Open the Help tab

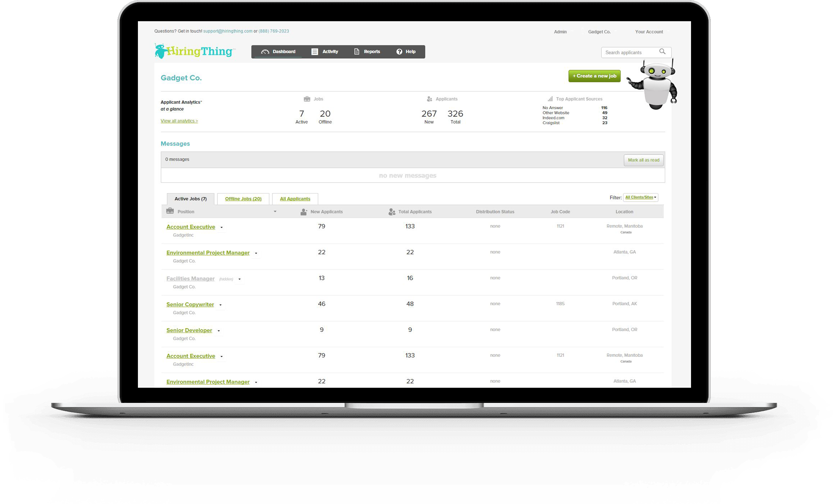click(x=406, y=52)
